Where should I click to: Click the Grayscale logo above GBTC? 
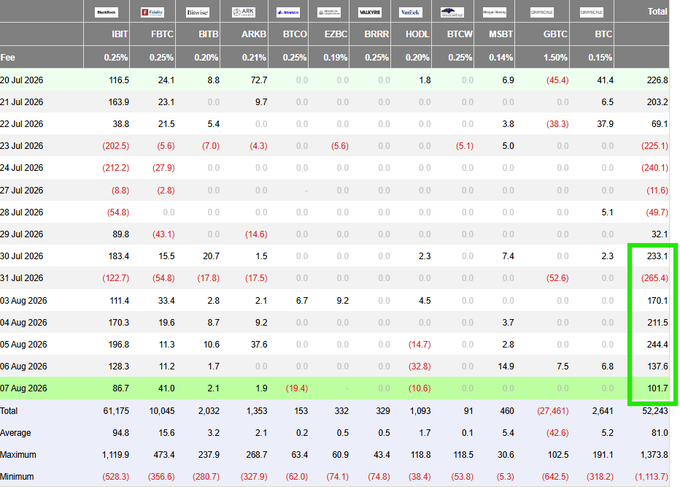coord(542,12)
